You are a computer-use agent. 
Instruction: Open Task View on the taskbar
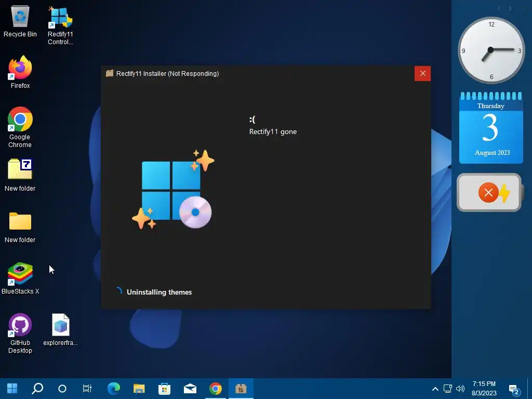(x=87, y=389)
